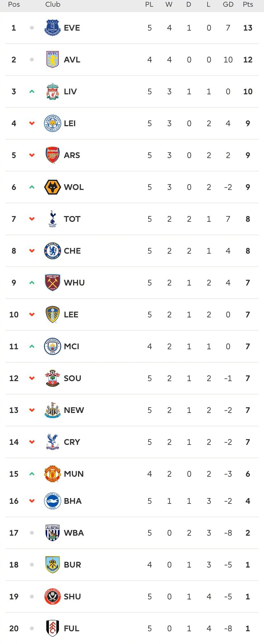This screenshot has width=264, height=644.
Task: Open the Tottenham cockerel crest
Action: tap(52, 219)
